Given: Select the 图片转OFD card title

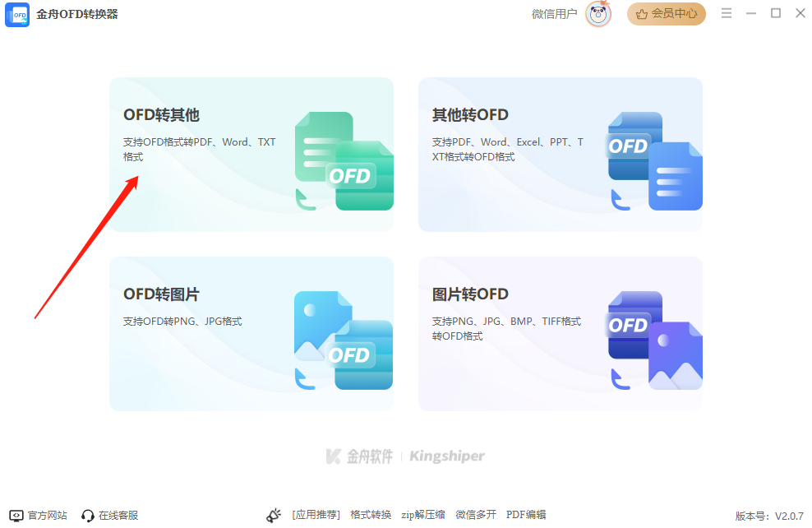Looking at the screenshot, I should (x=470, y=294).
